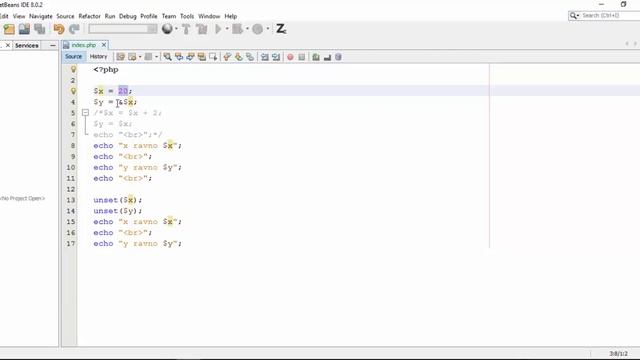The width and height of the screenshot is (640, 360).
Task: Go to Next Bookmark icon
Action: pyautogui.click(x=239, y=57)
